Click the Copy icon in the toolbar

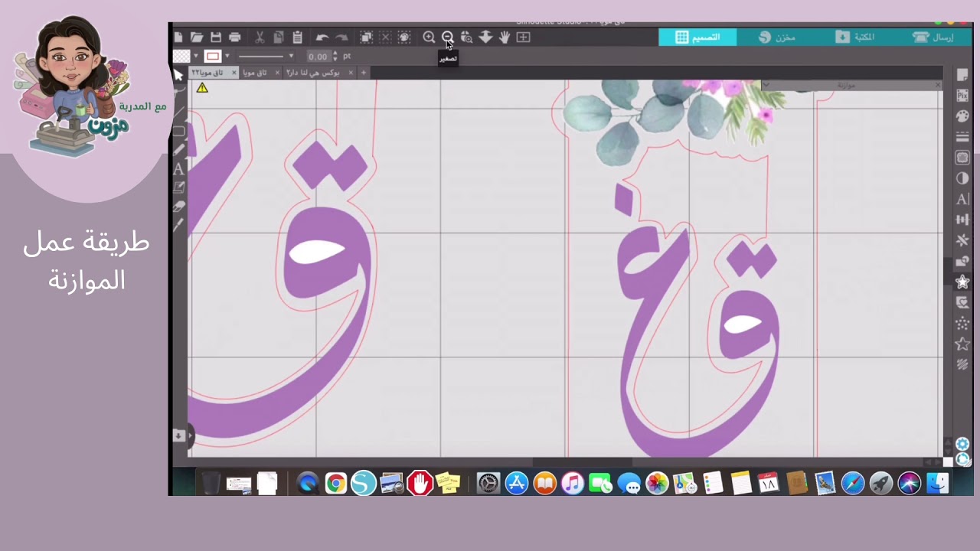(x=279, y=37)
